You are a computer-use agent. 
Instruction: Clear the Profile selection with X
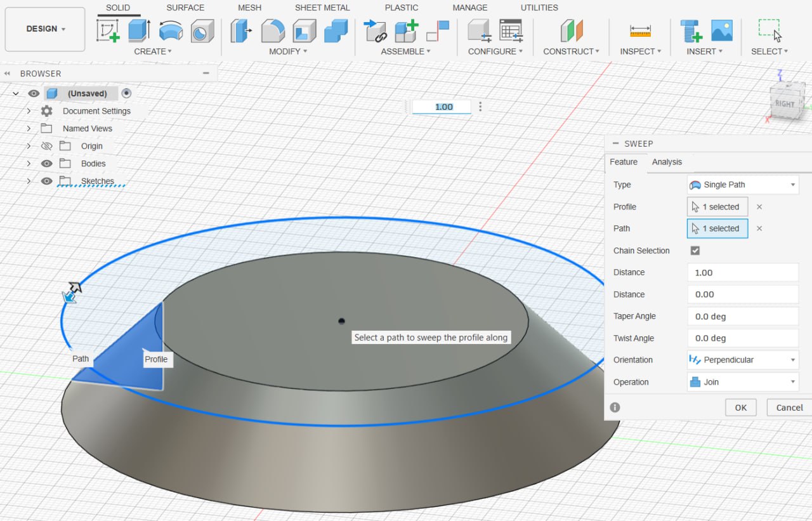(759, 207)
